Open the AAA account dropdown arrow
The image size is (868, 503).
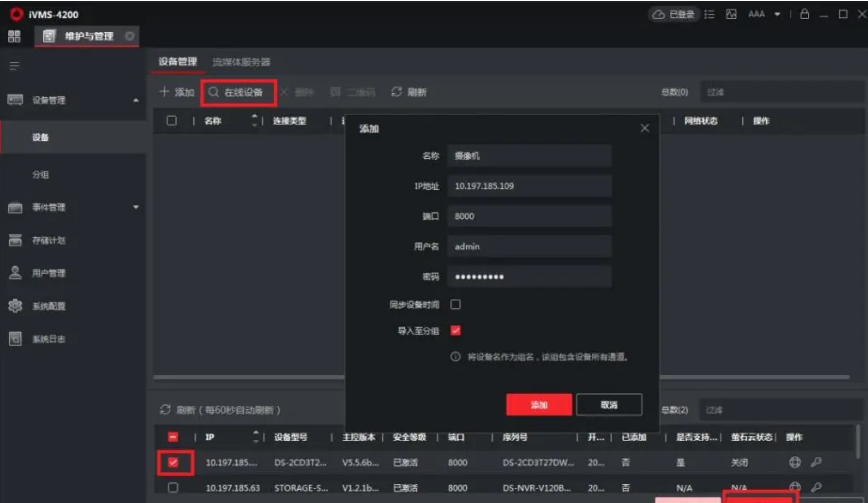(x=773, y=14)
